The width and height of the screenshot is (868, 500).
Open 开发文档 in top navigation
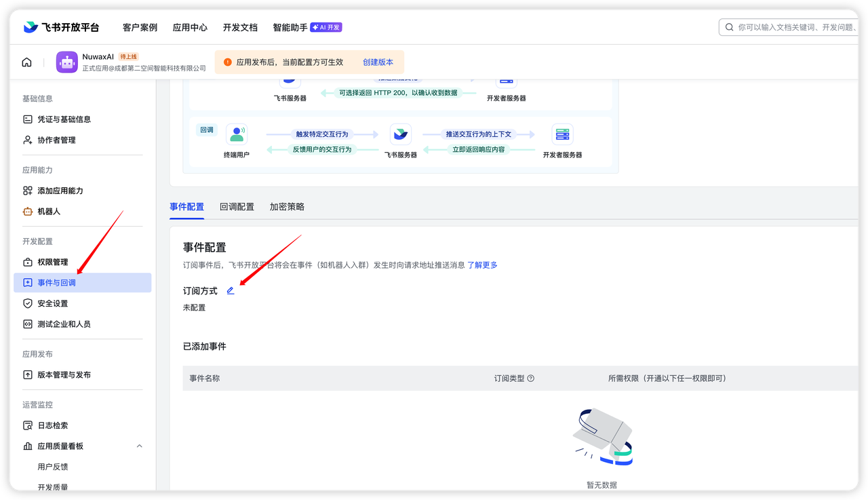[240, 27]
